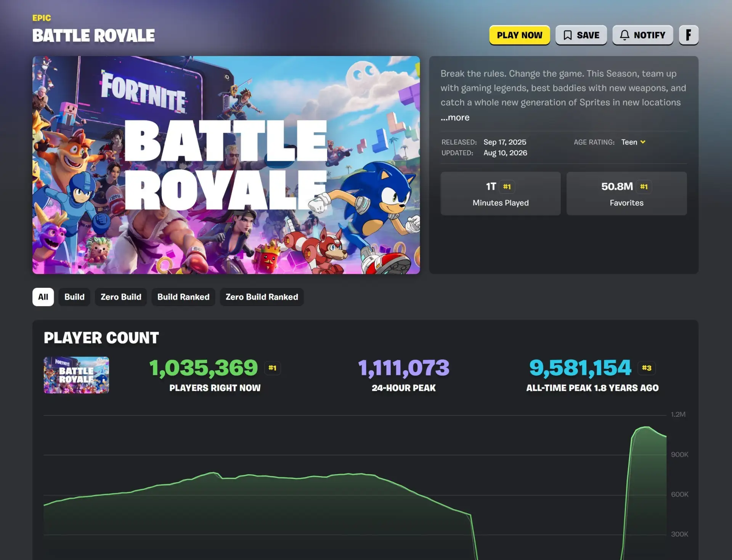Screen dimensions: 732x560
Task: Click the Battle Royale page title
Action: [93, 35]
